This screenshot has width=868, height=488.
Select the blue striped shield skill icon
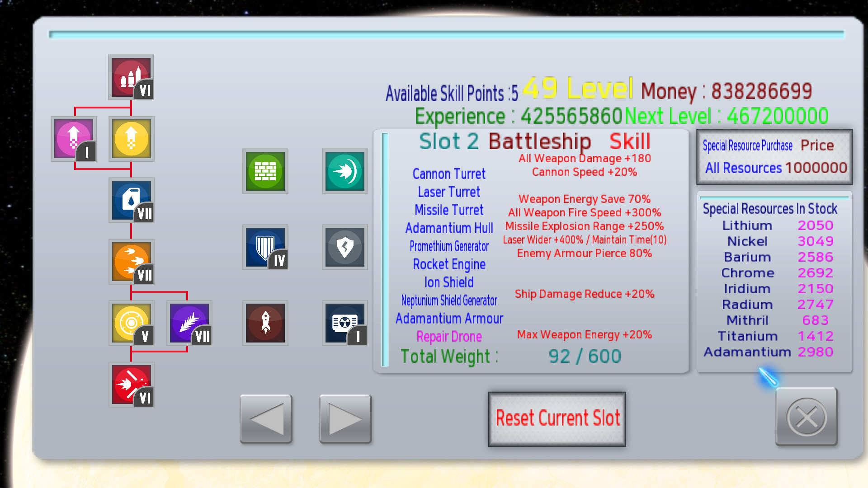click(x=265, y=247)
